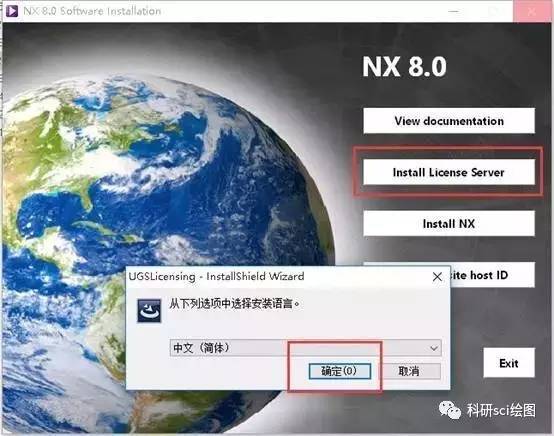Close the UGSLicensing InstallShield Wizard dialog

coord(437,277)
